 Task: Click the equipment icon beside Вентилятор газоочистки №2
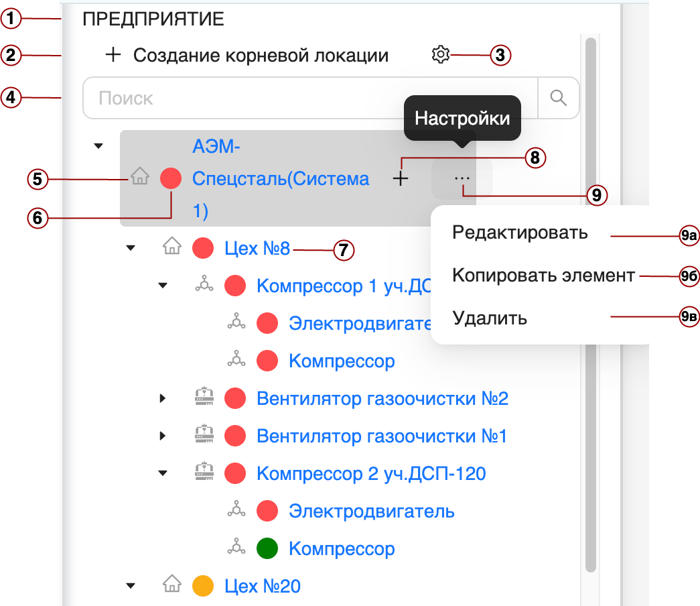pos(204,398)
